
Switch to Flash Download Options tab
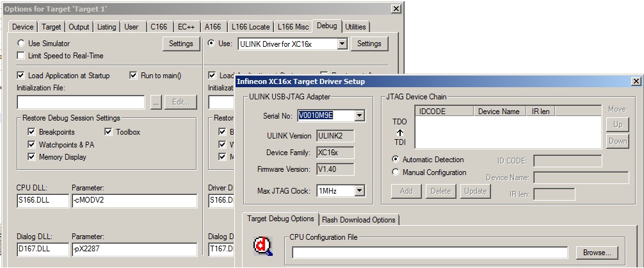tap(358, 220)
